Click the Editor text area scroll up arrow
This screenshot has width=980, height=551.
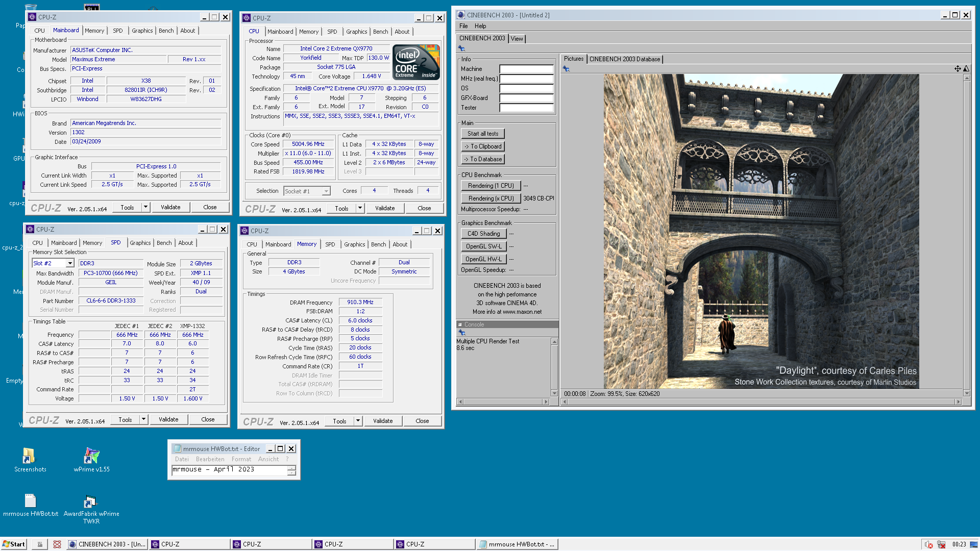click(291, 467)
